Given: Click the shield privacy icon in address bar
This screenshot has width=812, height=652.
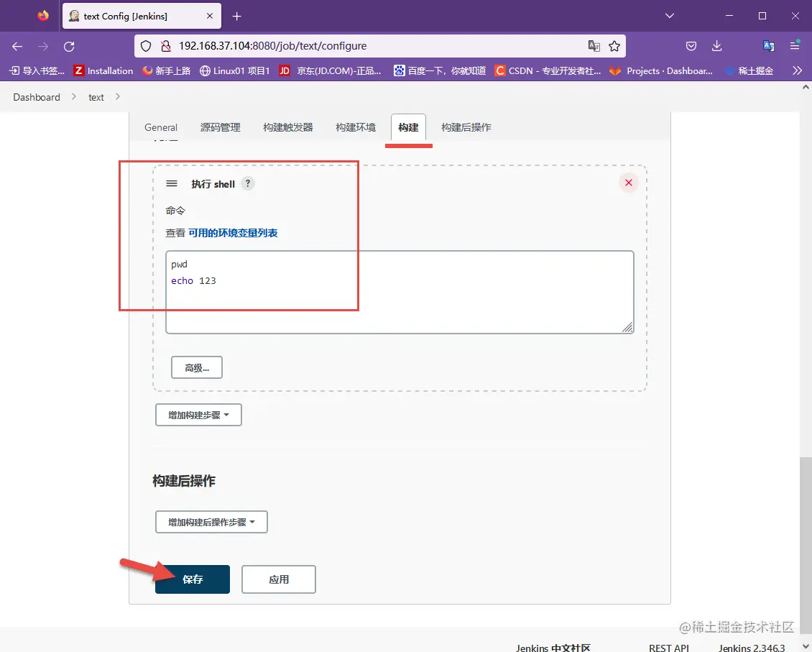Looking at the screenshot, I should tap(145, 45).
